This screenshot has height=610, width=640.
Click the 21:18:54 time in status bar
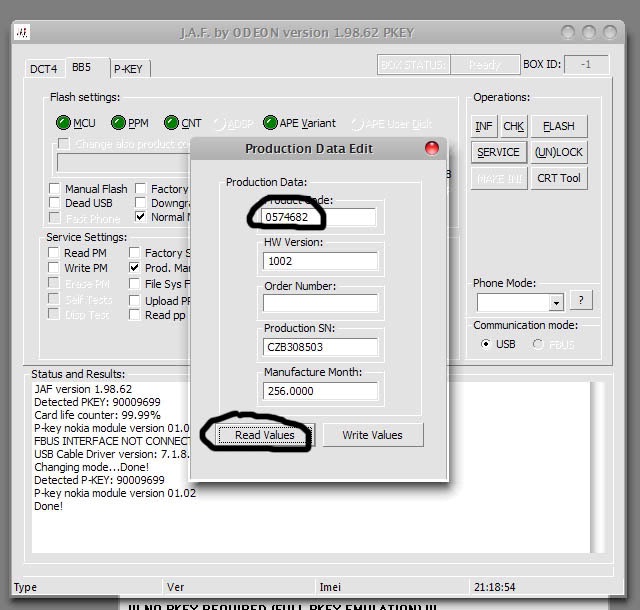pyautogui.click(x=495, y=587)
